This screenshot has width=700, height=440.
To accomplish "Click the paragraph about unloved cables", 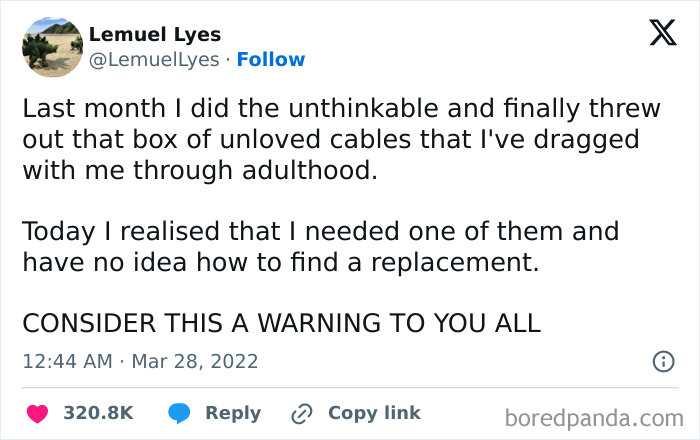I will (330, 139).
